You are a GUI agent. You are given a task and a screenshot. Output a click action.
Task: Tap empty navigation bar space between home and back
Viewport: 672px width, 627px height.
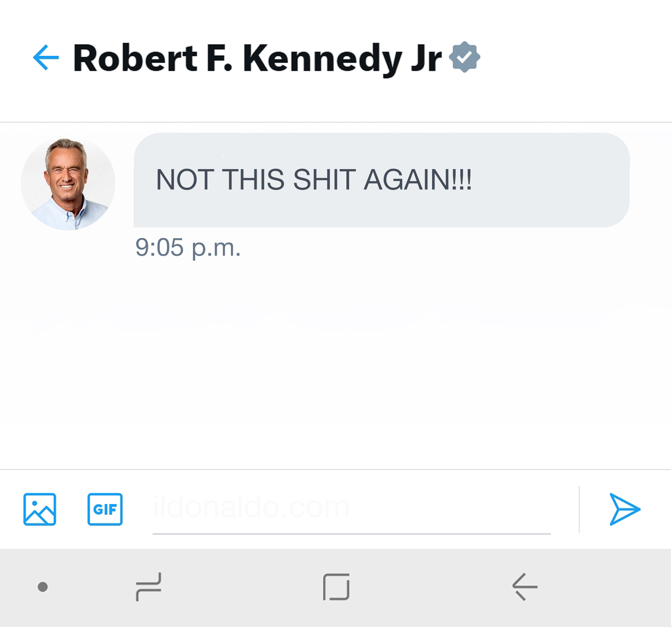429,587
